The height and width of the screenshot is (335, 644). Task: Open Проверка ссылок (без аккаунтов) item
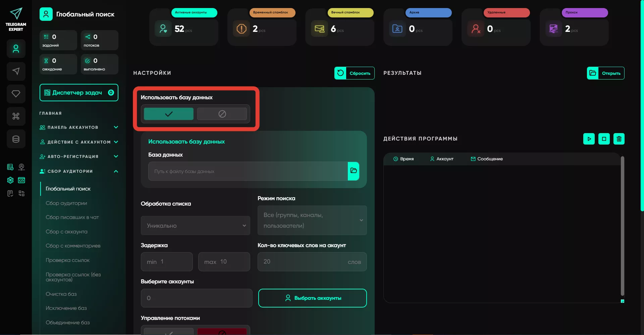pos(73,277)
